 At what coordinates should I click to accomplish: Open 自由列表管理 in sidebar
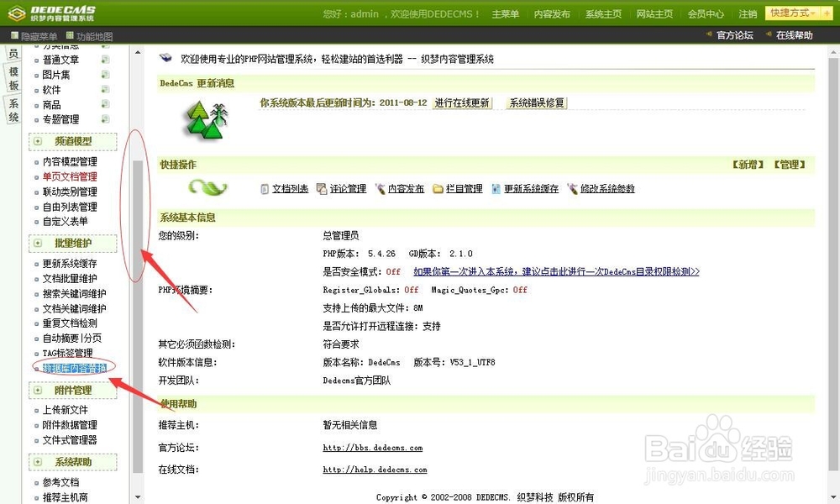pos(70,207)
